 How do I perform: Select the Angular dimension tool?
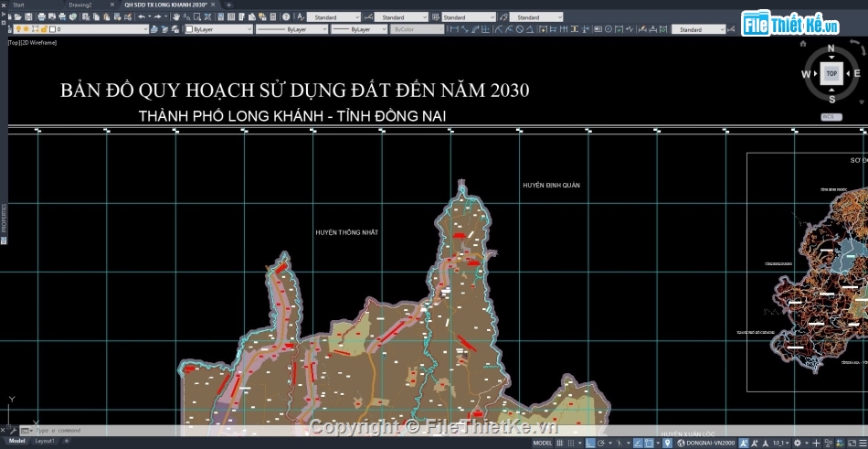click(530, 29)
